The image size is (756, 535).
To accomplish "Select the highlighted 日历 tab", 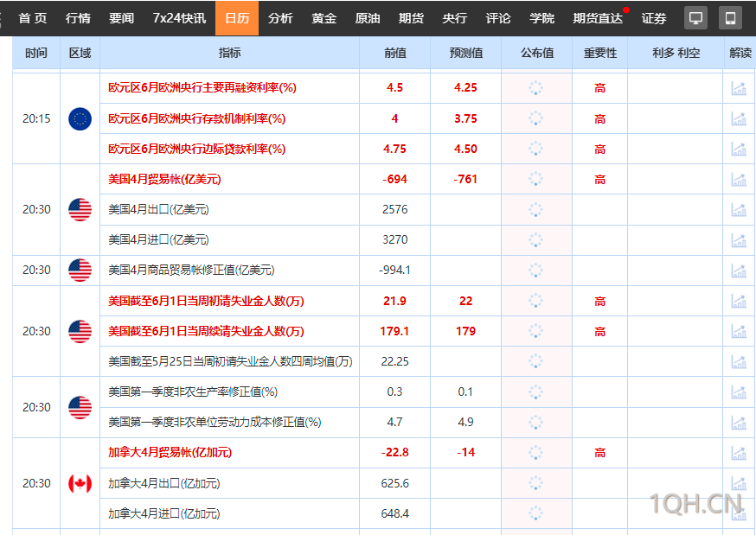I will click(x=237, y=18).
